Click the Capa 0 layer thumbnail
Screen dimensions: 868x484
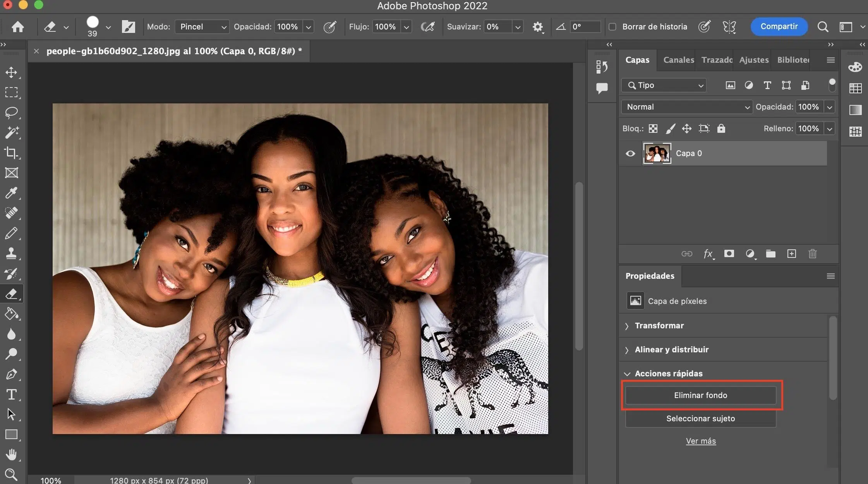click(657, 153)
